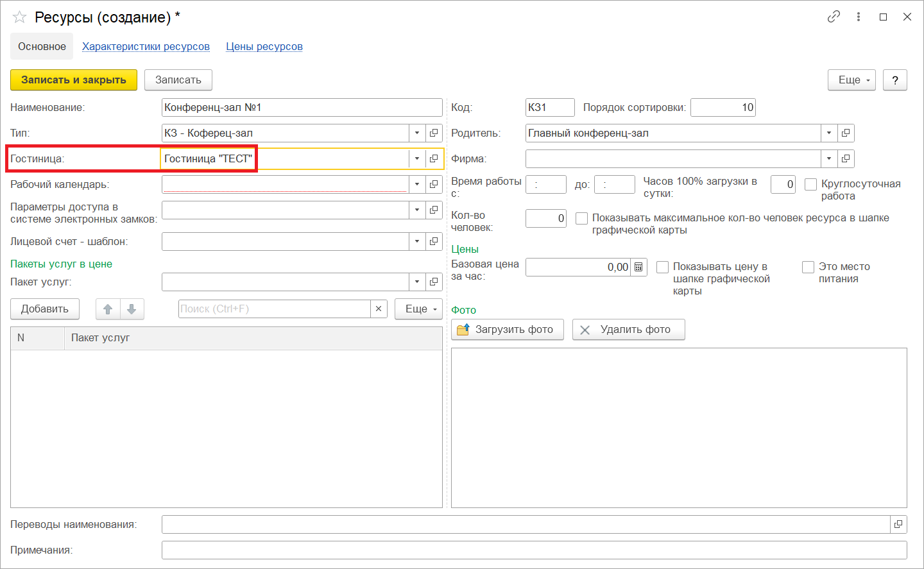Viewport: 924px width, 569px height.
Task: Click the Время работы с time field
Action: pos(546,184)
